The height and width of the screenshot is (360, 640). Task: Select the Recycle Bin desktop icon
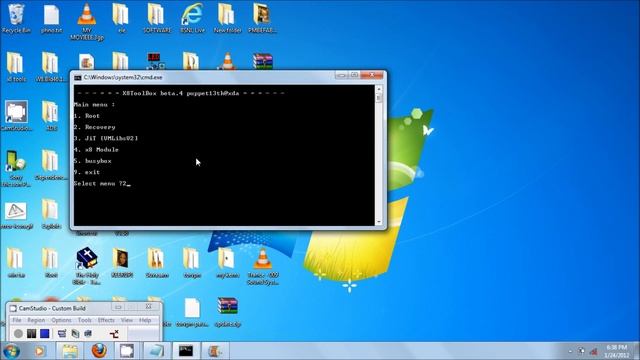(16, 18)
